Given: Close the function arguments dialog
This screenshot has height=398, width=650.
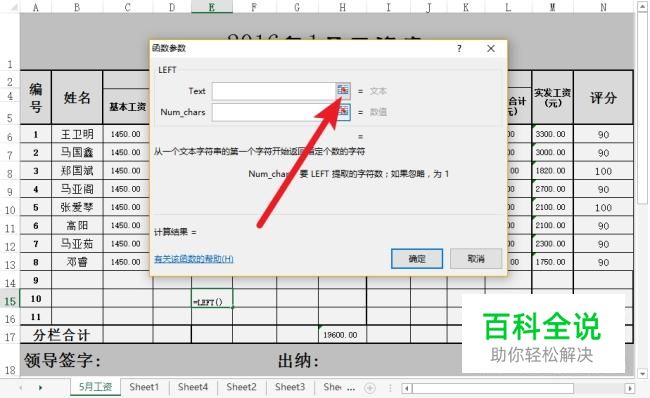Looking at the screenshot, I should click(491, 49).
